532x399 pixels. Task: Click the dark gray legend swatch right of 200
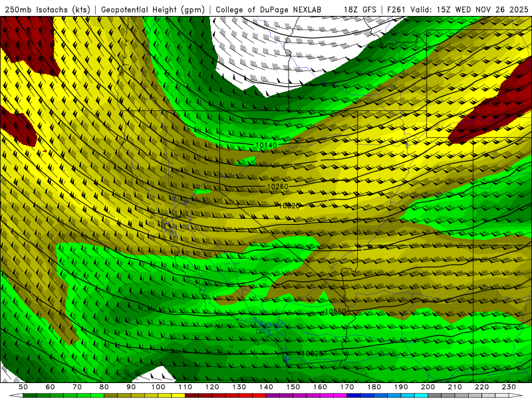pyautogui.click(x=435, y=396)
